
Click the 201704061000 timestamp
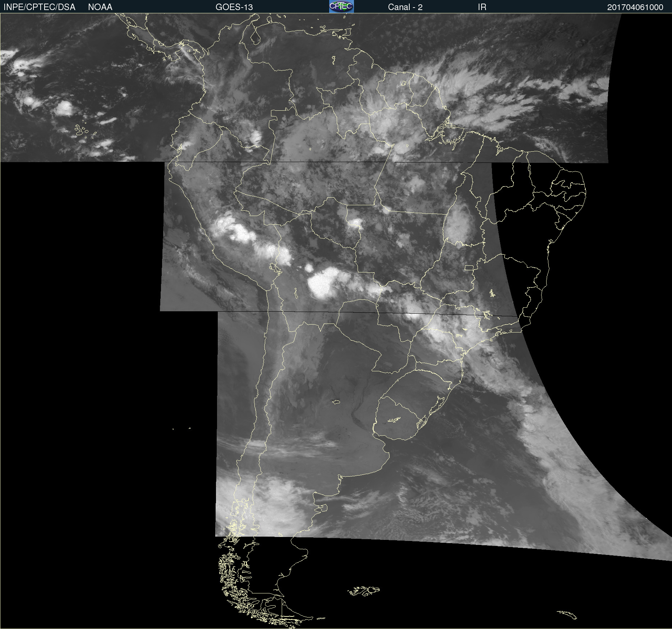(635, 7)
